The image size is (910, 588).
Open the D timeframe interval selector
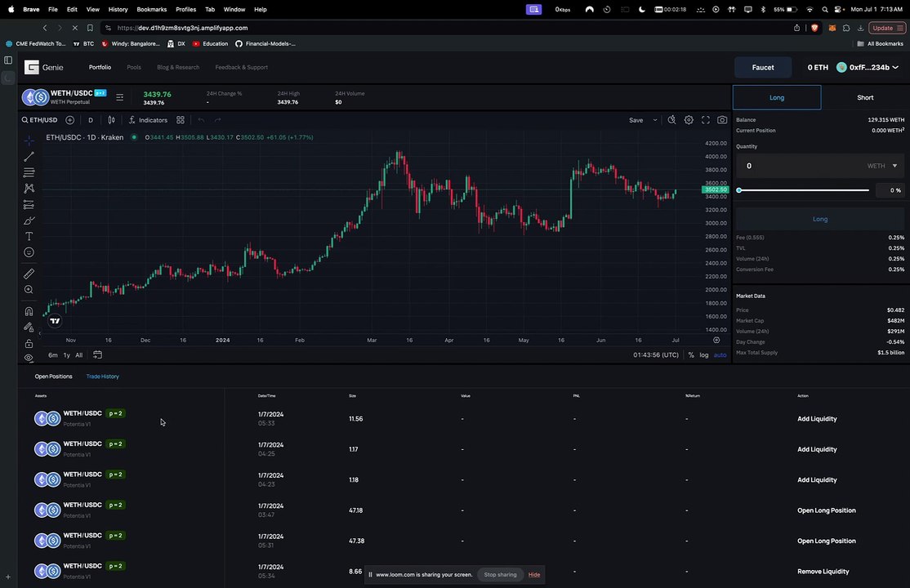pos(91,120)
